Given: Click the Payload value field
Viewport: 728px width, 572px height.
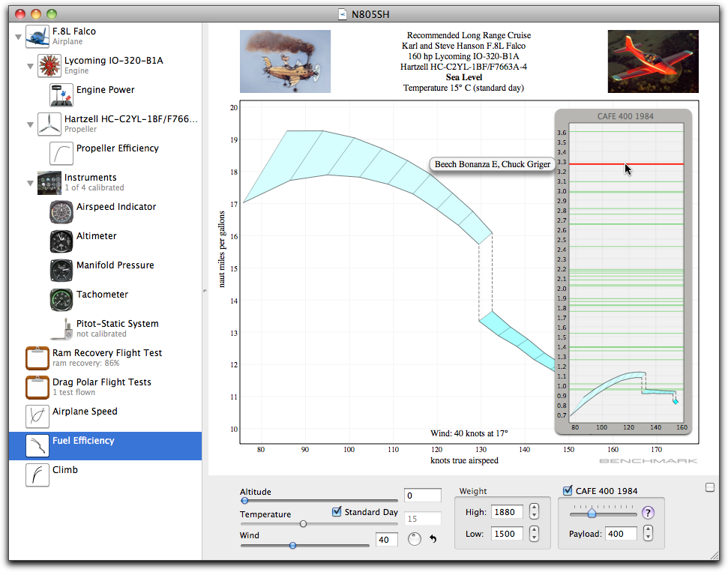Looking at the screenshot, I should pyautogui.click(x=622, y=534).
